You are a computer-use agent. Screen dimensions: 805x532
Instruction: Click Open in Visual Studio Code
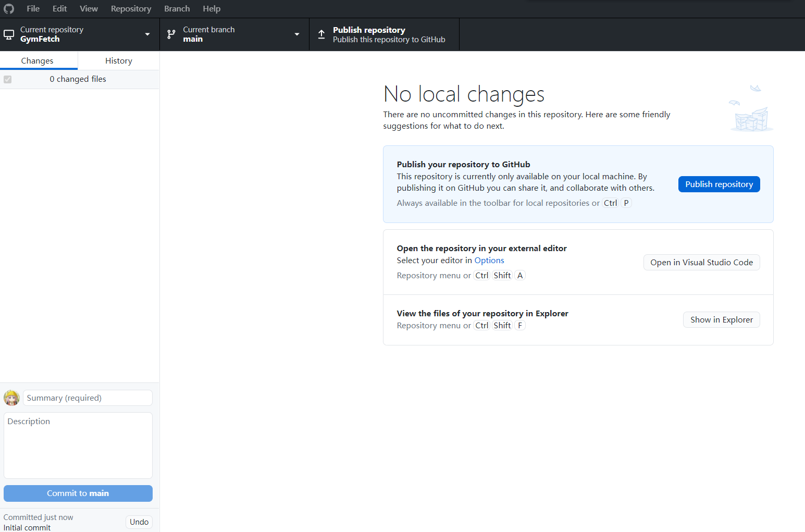702,263
